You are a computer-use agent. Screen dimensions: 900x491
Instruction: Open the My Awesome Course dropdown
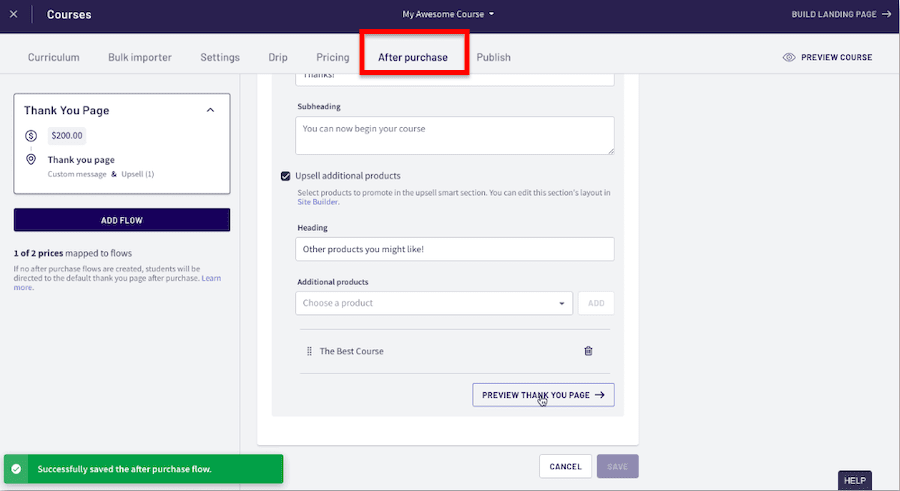point(448,14)
